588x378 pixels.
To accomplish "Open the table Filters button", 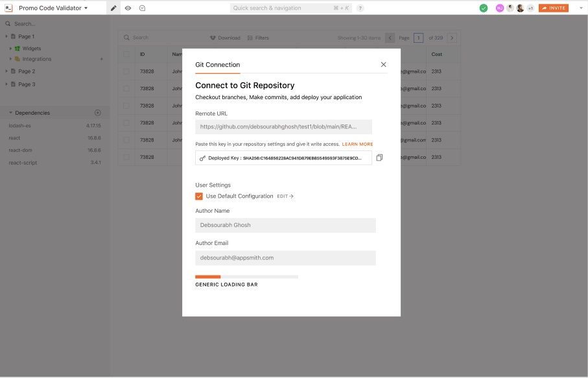I will click(258, 38).
